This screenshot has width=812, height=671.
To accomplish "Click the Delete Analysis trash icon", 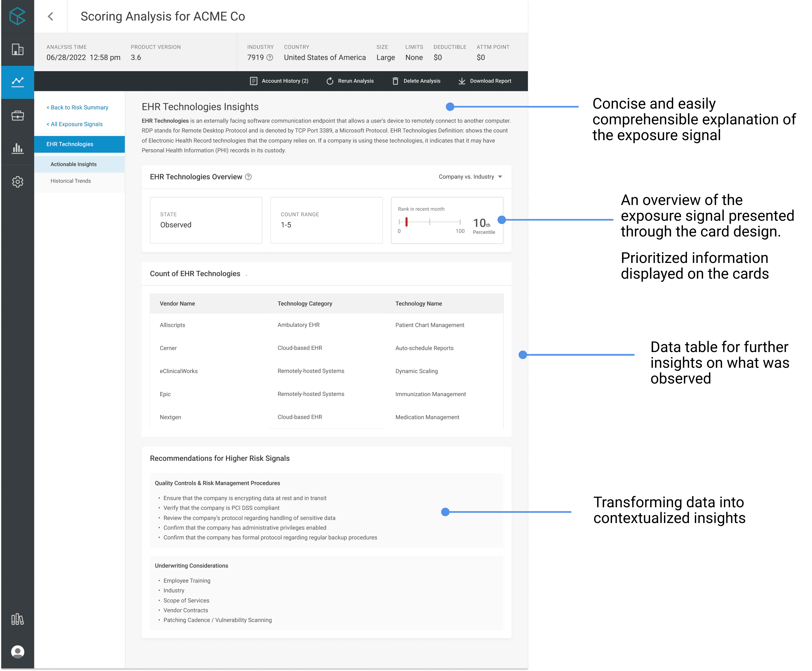I will tap(395, 81).
